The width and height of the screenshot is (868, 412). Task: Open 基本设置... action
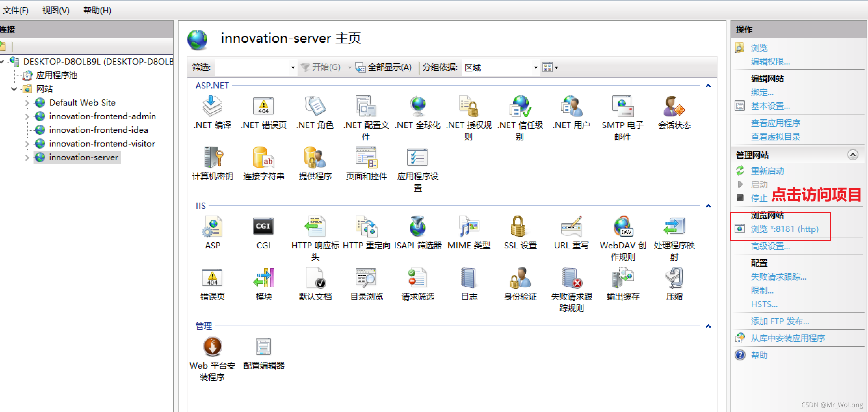770,106
